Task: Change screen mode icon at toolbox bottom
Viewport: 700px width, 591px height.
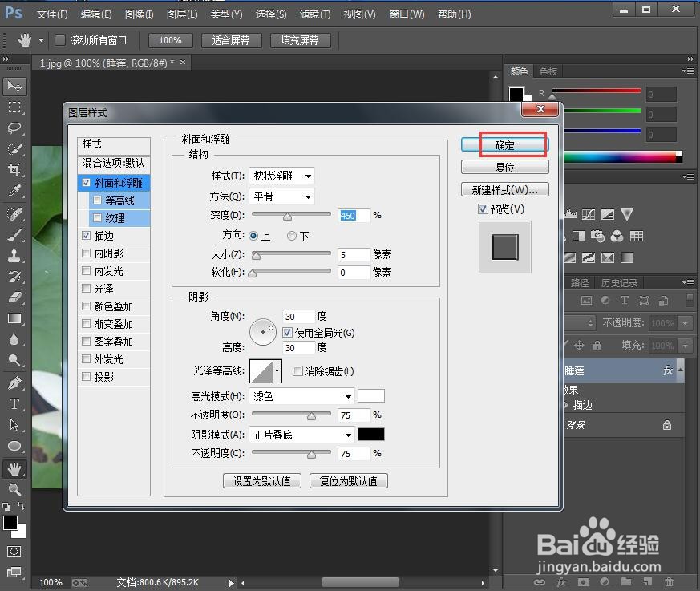Action: coord(14,572)
